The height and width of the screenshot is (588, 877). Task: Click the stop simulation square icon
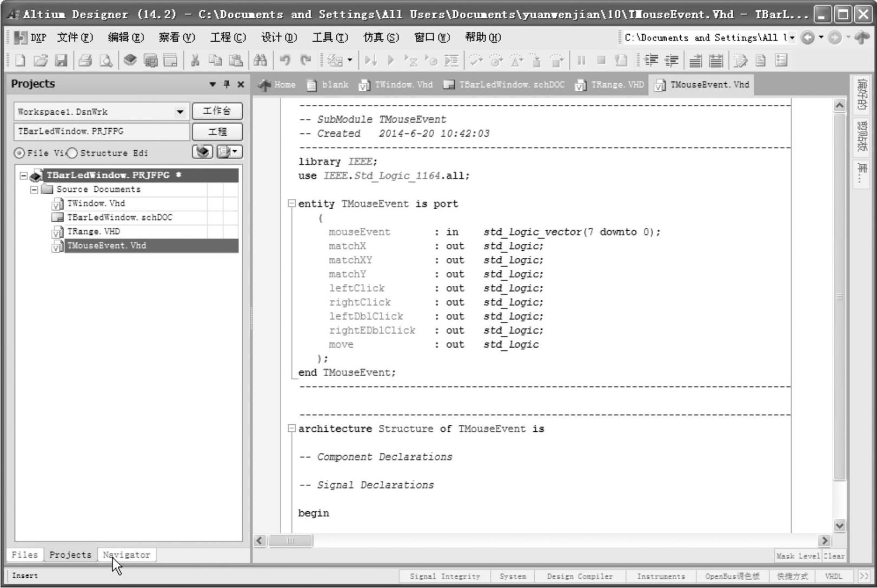(601, 61)
